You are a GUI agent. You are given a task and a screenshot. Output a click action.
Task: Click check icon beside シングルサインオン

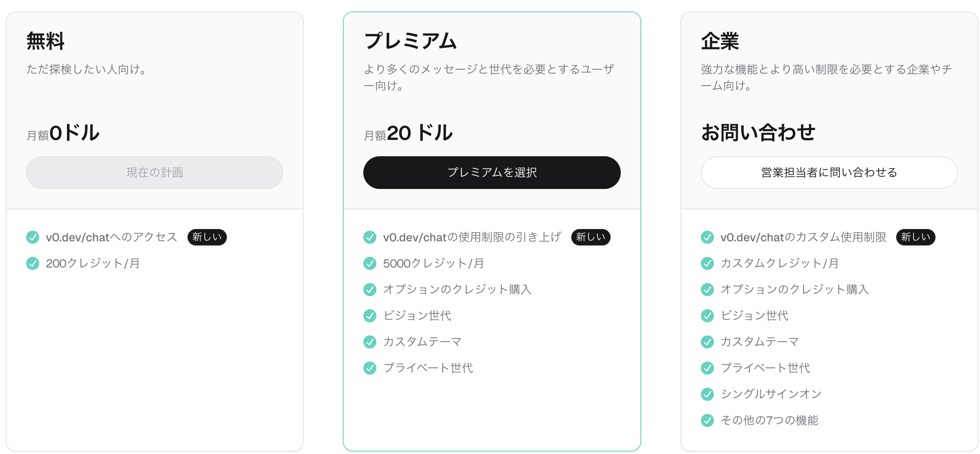[x=707, y=394]
